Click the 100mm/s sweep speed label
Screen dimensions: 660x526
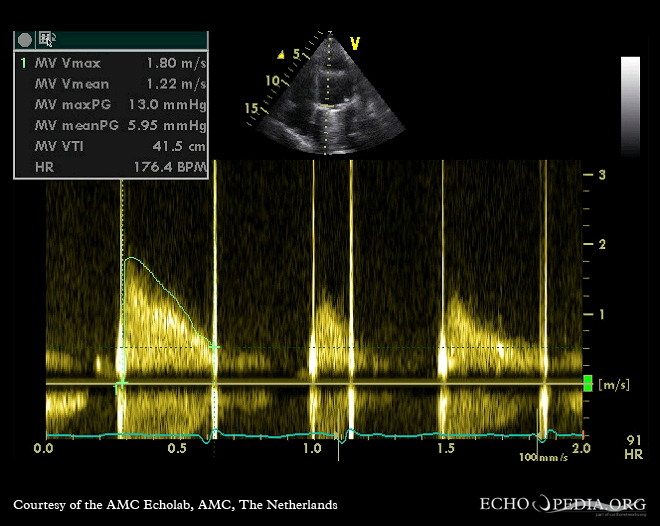click(x=543, y=457)
